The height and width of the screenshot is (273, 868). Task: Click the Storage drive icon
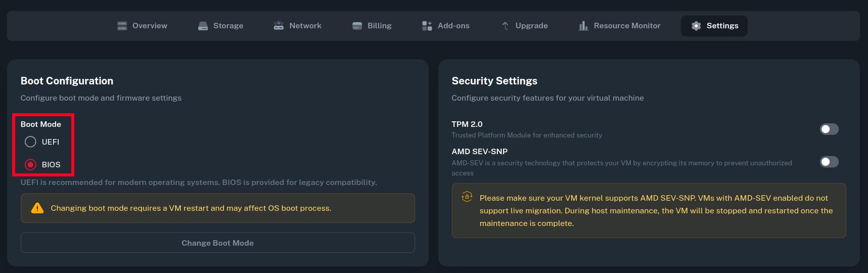pyautogui.click(x=203, y=26)
